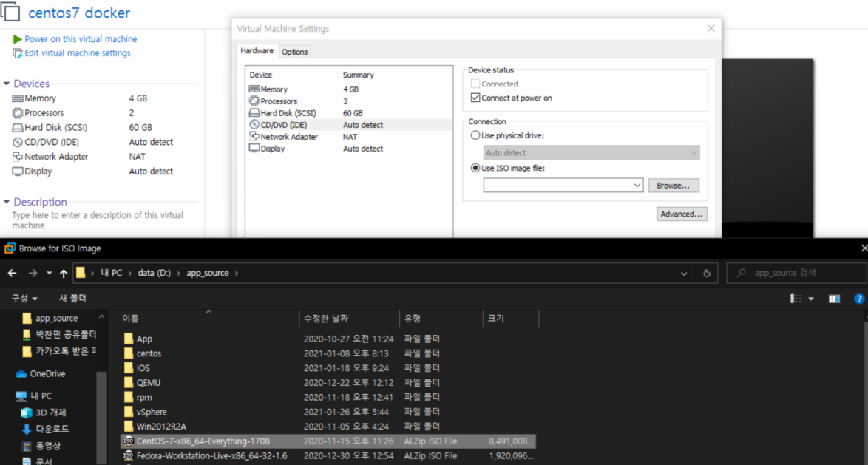Go forward with the browse dialog forward arrow
The height and width of the screenshot is (465, 868).
click(x=33, y=273)
